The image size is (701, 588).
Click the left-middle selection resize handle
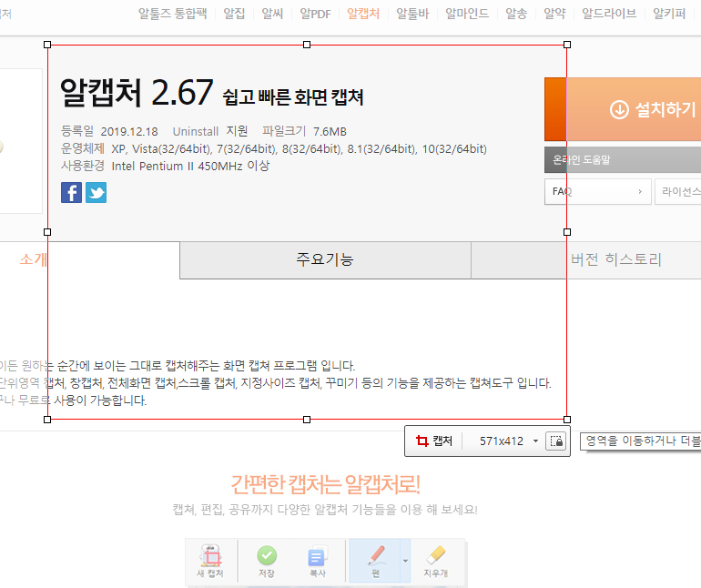point(47,232)
